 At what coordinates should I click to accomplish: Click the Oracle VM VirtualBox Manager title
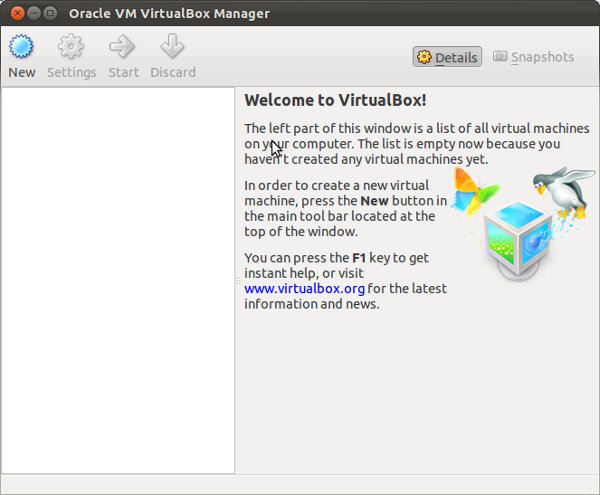[x=169, y=13]
